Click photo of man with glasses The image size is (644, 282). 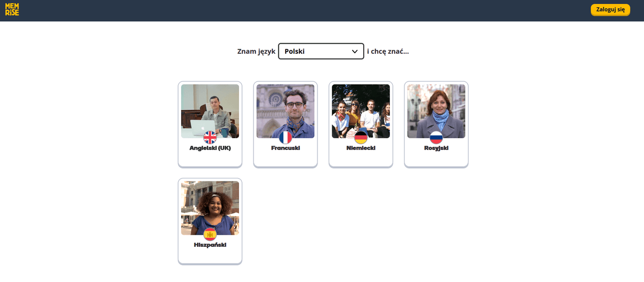(285, 111)
